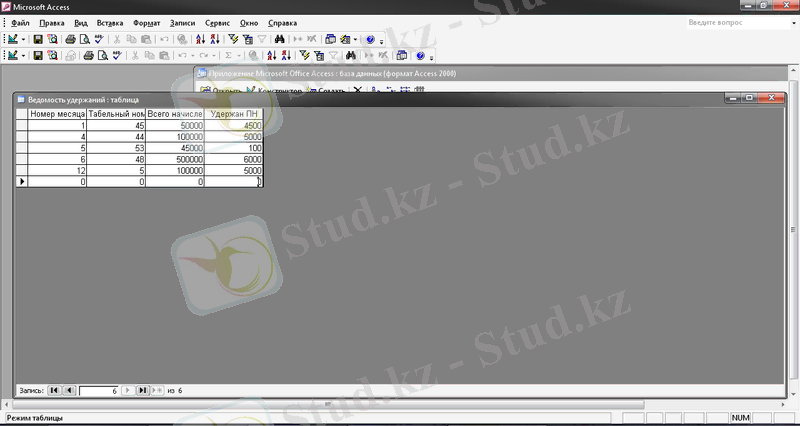This screenshot has height=426, width=800.
Task: Open the Справка menu
Action: 282,23
